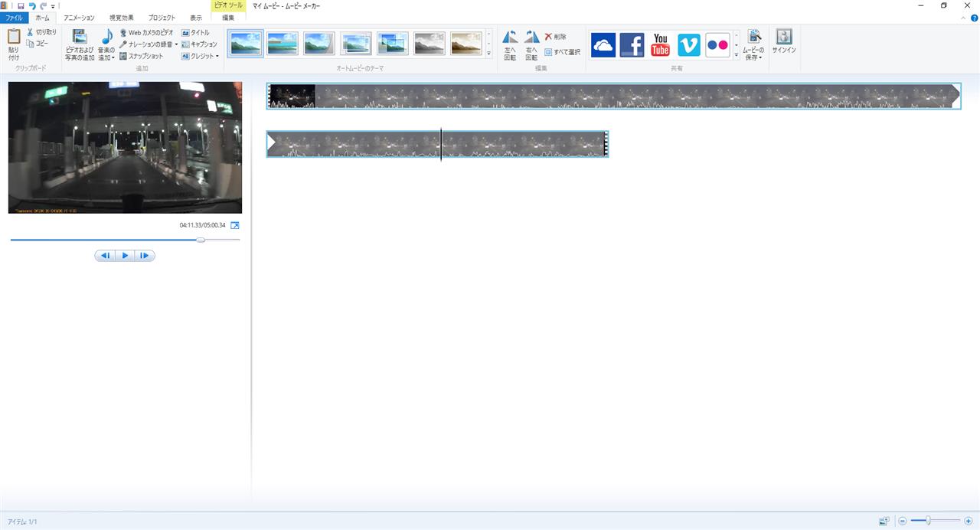
Task: Click the Redo arrow in quick access toolbar
Action: click(x=44, y=5)
